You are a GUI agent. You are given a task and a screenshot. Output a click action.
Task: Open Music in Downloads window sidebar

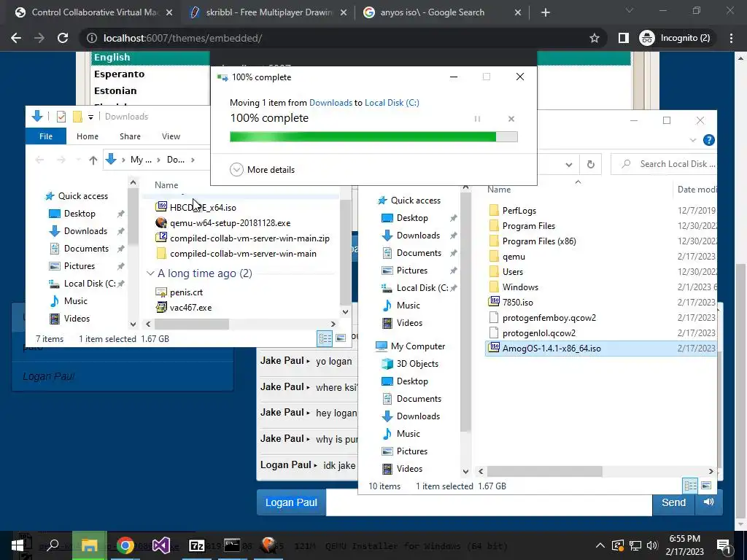[75, 301]
